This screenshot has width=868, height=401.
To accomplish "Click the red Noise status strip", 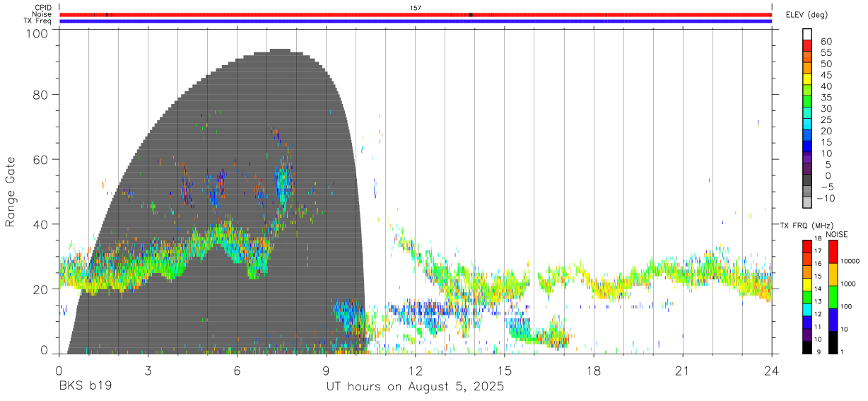I will tap(415, 14).
